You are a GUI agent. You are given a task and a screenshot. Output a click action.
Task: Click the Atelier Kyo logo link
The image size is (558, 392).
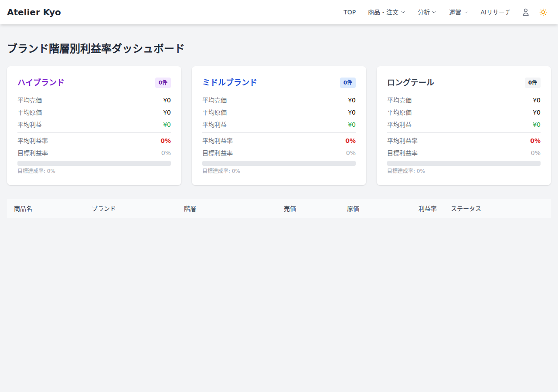click(34, 12)
